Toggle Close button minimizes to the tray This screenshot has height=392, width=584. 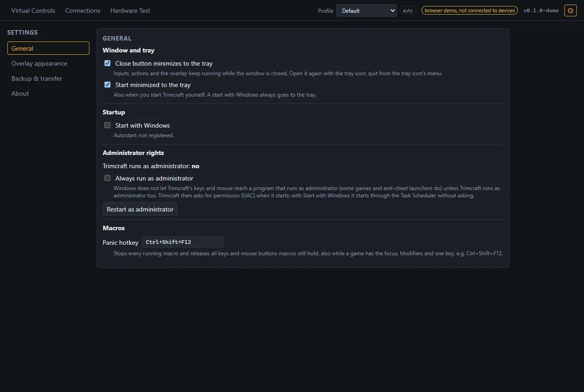pyautogui.click(x=108, y=63)
